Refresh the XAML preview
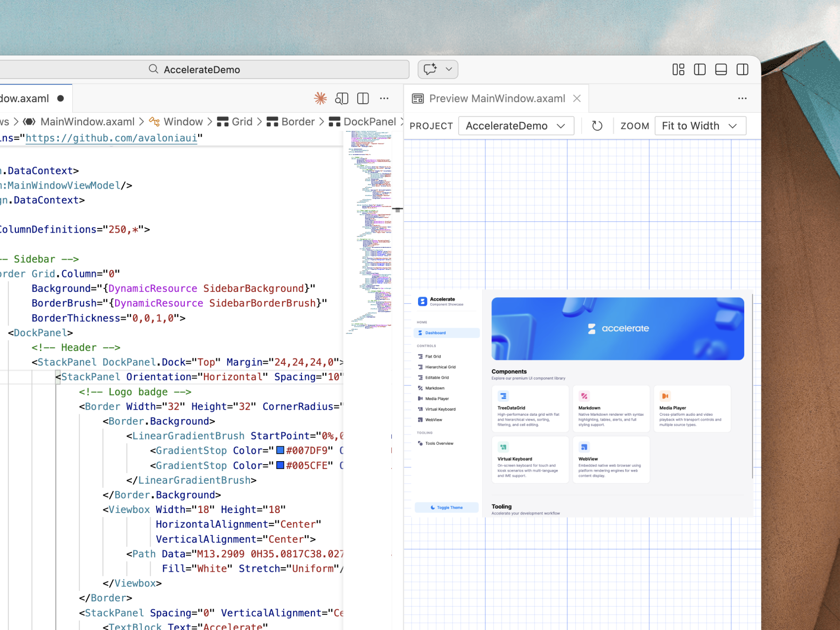The image size is (840, 630). (x=597, y=125)
